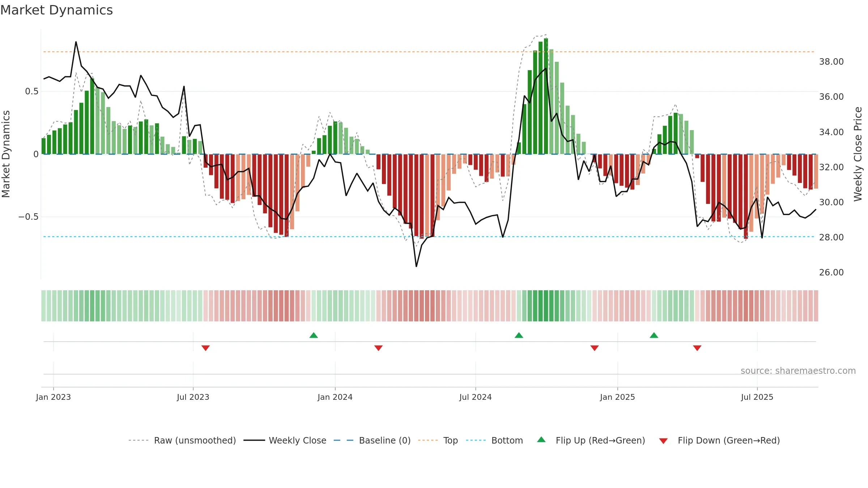Viewport: 868px width, 488px height.
Task: Click the Market Dynamics vertical axis title
Action: coord(6,154)
